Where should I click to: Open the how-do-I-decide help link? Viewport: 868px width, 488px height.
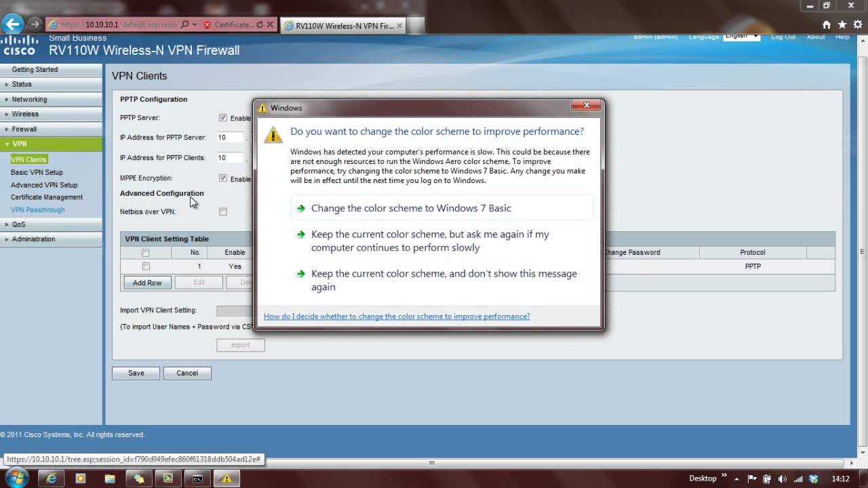click(x=397, y=317)
